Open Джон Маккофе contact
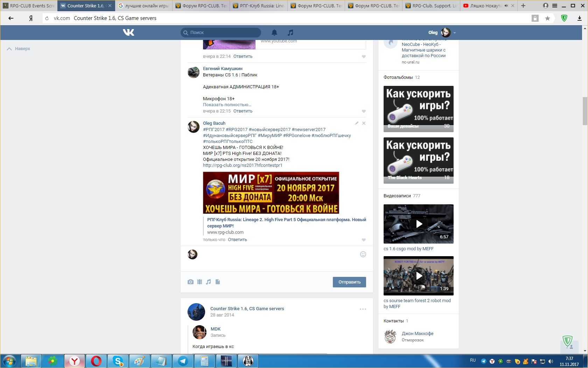The height and width of the screenshot is (368, 588). 418,334
